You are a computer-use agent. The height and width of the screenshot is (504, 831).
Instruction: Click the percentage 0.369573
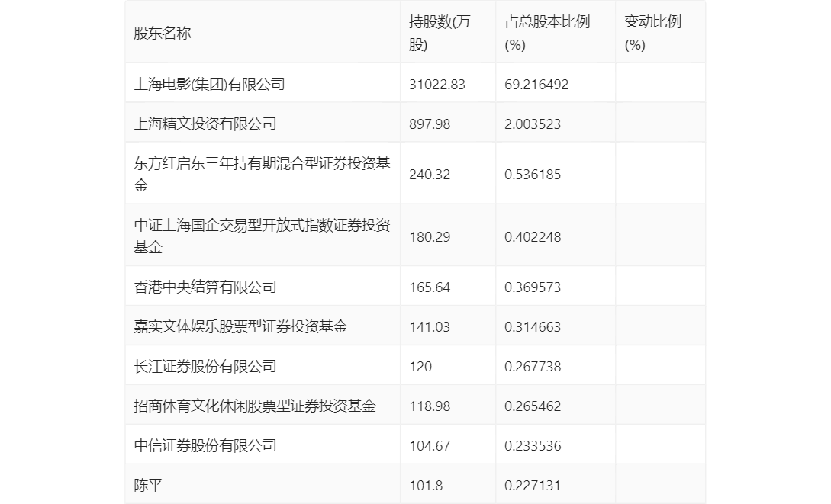click(532, 287)
